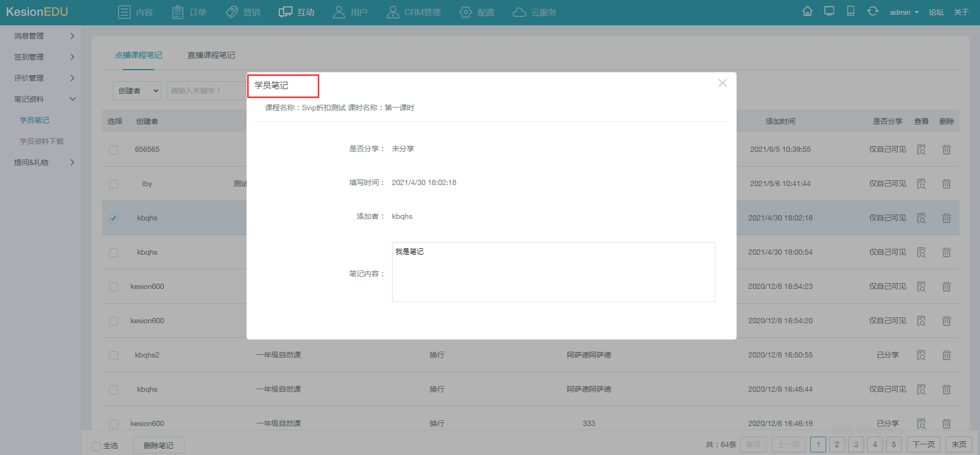980x455 pixels.
Task: Delete the note created by lby
Action: click(x=946, y=184)
